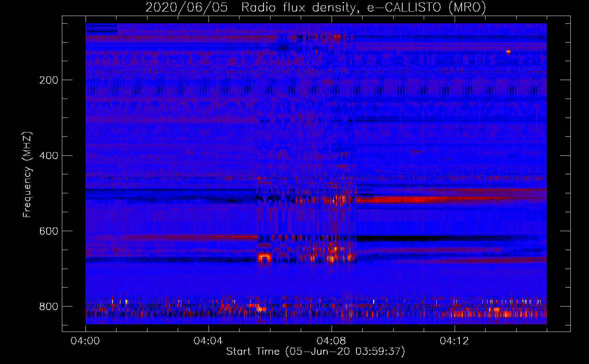Click the 200 frequency tick label
Viewport: 589px width, 364px height.
[x=49, y=80]
